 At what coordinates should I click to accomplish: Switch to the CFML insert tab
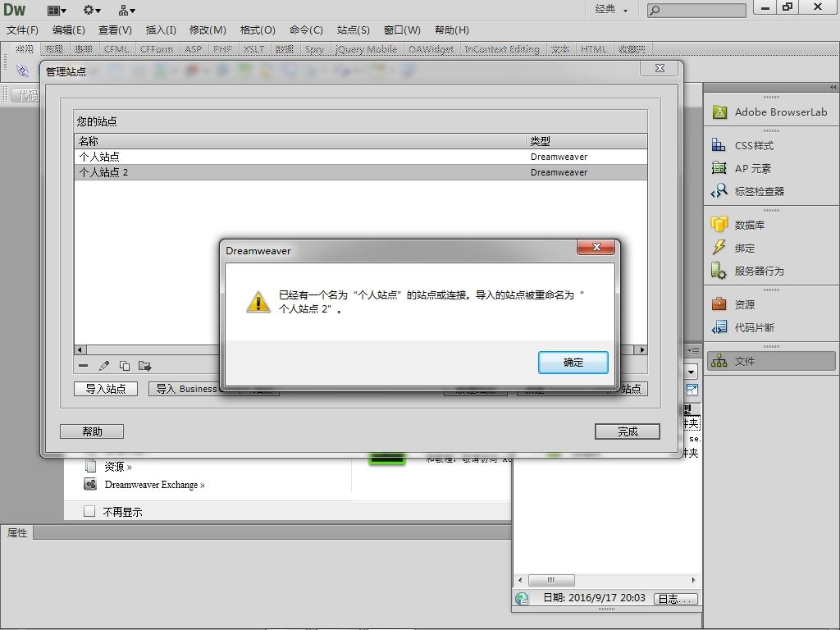(x=116, y=49)
